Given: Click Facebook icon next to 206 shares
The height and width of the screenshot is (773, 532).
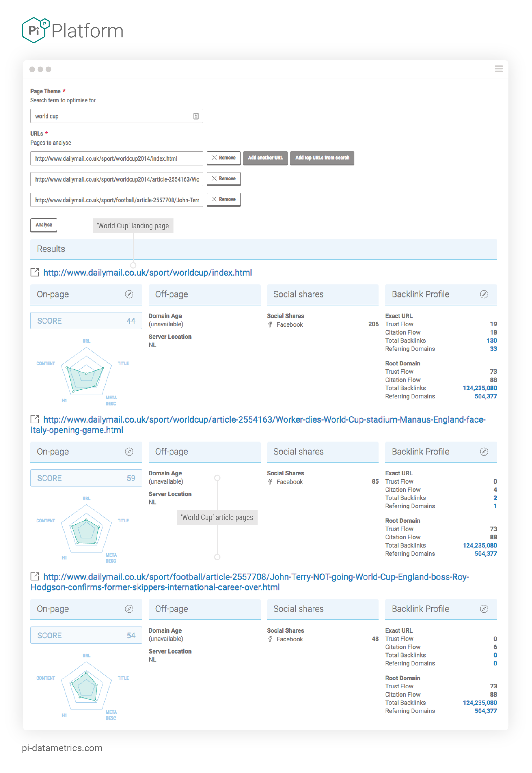Looking at the screenshot, I should coord(270,324).
